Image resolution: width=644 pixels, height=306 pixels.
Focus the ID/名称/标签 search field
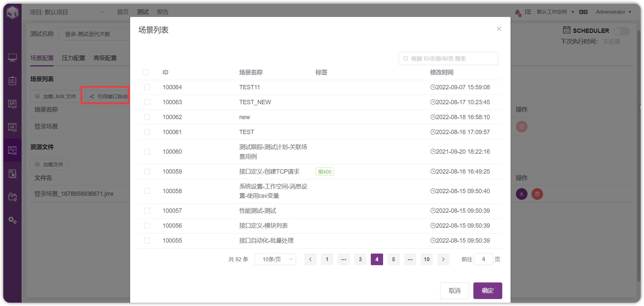click(448, 58)
